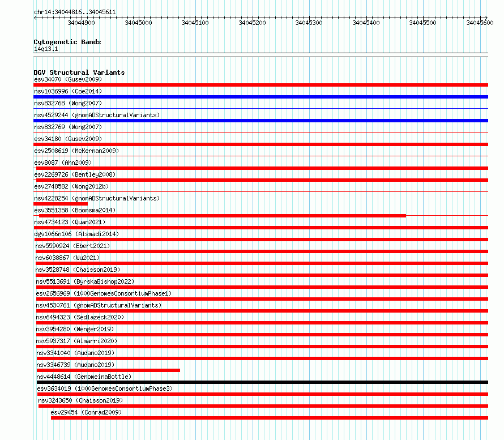Click the 14q13.1 cytogenetic band line
The height and width of the screenshot is (440, 504).
(x=260, y=55)
